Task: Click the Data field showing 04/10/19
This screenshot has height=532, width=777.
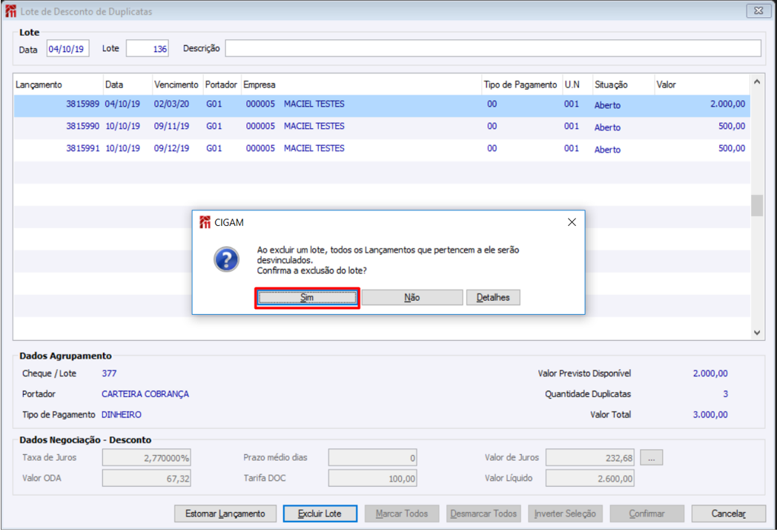Action: [x=68, y=49]
